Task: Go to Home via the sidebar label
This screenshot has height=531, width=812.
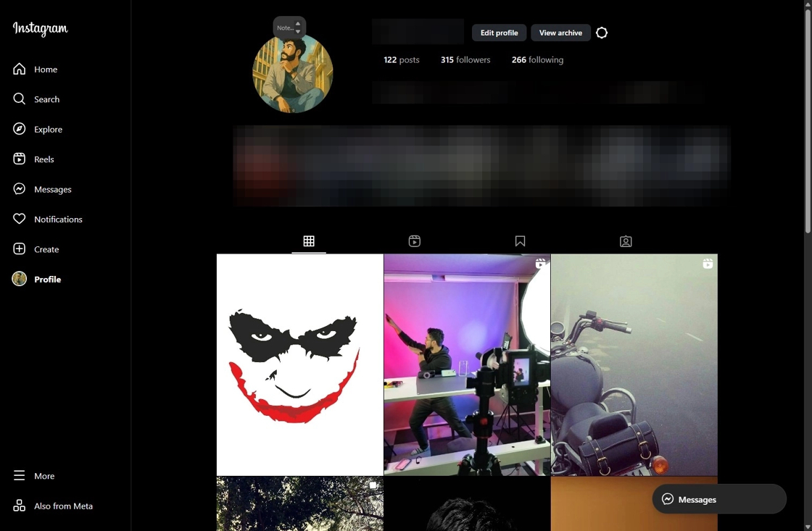Action: click(x=46, y=70)
